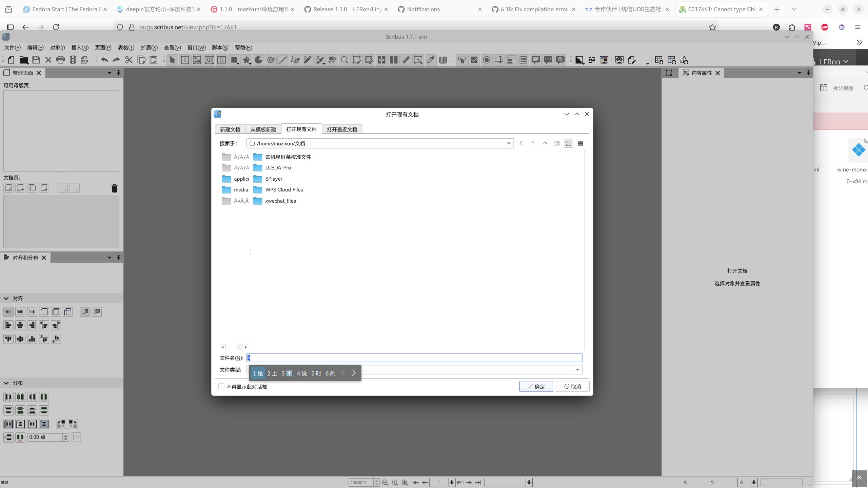Expand the 搜索于 path dropdown
The width and height of the screenshot is (868, 488).
(509, 143)
